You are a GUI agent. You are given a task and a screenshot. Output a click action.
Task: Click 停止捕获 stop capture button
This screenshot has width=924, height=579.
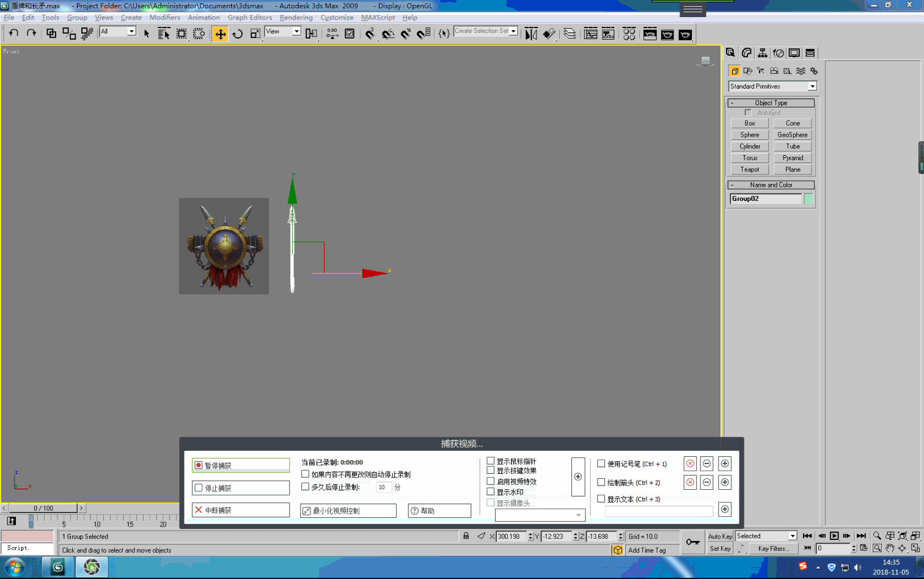[x=241, y=487]
